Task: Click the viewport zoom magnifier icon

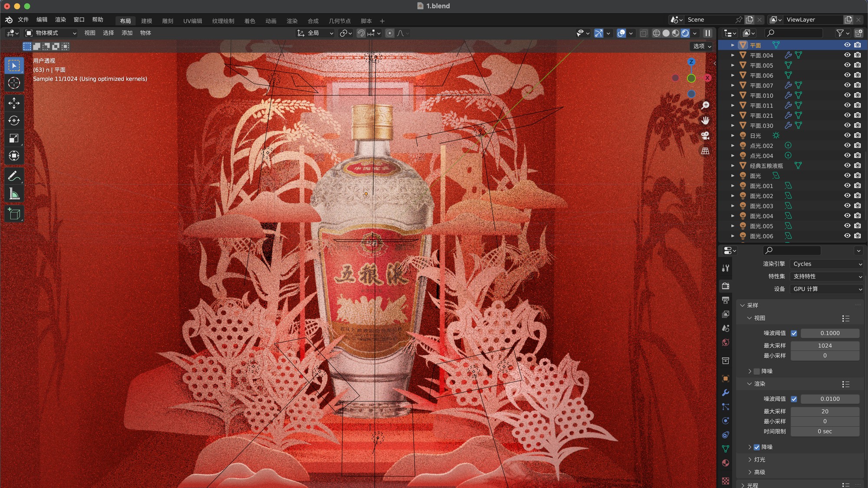Action: (x=705, y=105)
